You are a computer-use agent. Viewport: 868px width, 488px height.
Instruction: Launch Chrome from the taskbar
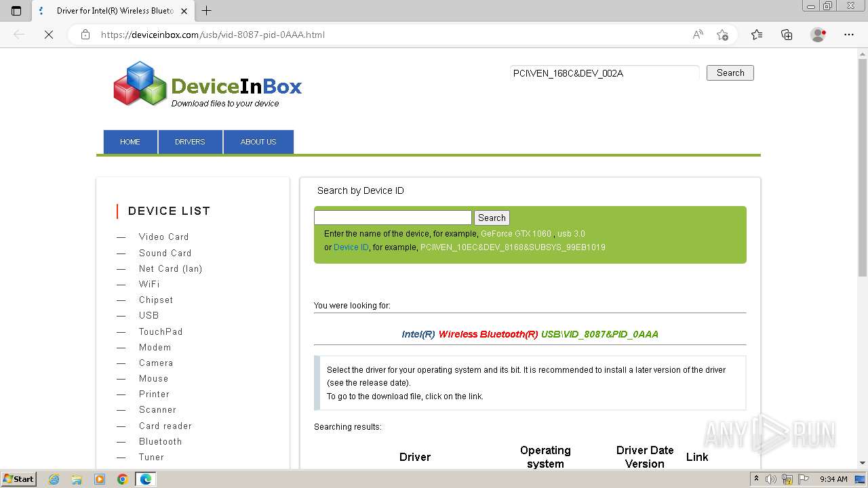[x=122, y=479]
